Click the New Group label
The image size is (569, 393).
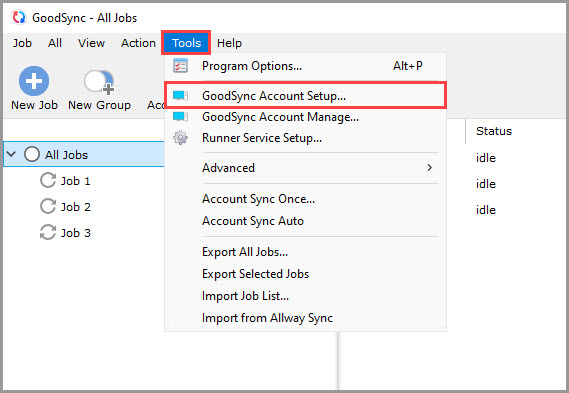pos(99,105)
